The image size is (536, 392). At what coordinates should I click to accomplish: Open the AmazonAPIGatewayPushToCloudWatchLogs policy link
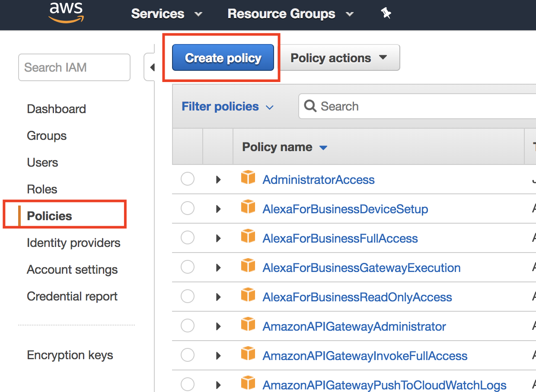[x=384, y=385]
